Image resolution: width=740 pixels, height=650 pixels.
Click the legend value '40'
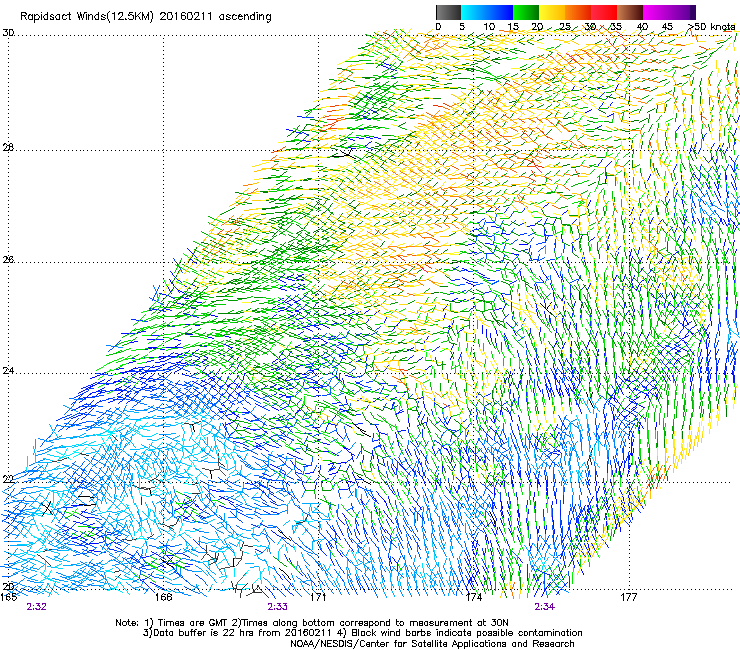(642, 27)
